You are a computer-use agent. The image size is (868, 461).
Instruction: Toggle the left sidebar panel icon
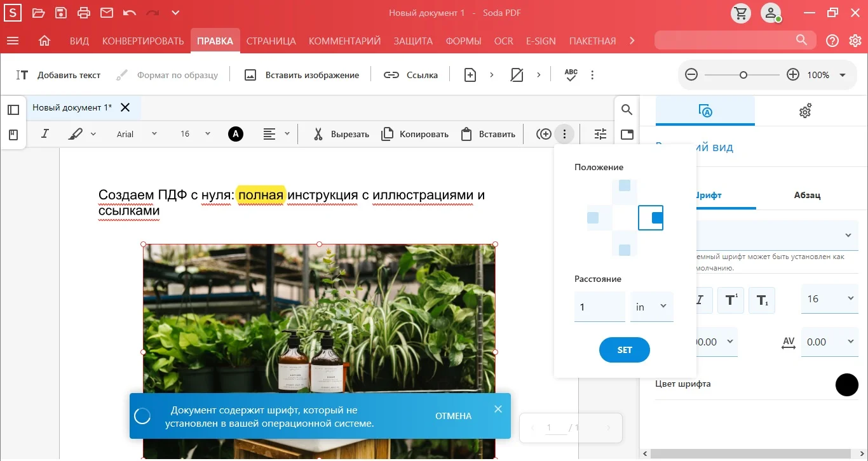pyautogui.click(x=13, y=110)
